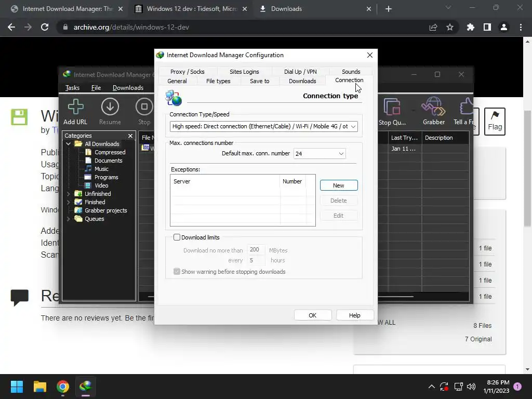This screenshot has width=532, height=399.
Task: Click New exception button
Action: click(339, 185)
